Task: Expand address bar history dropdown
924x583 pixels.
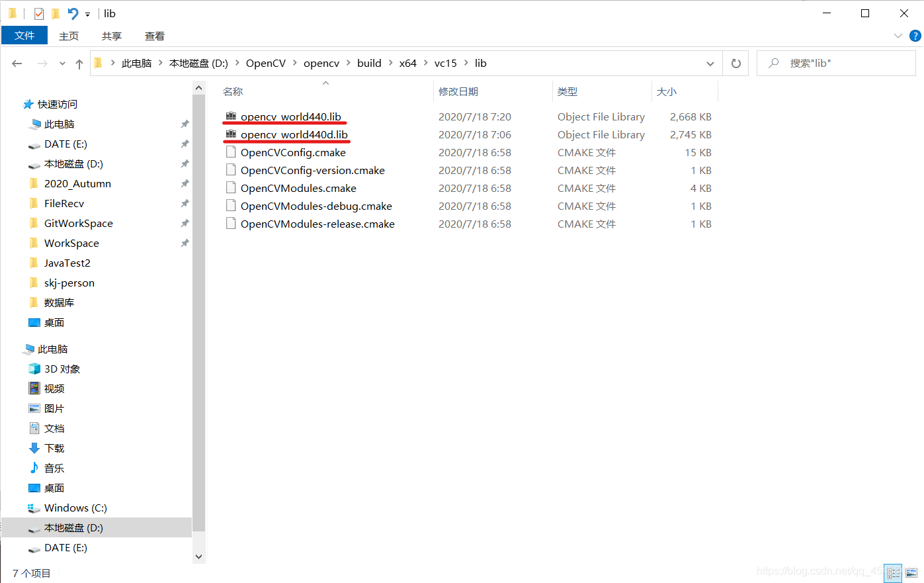Action: tap(710, 64)
